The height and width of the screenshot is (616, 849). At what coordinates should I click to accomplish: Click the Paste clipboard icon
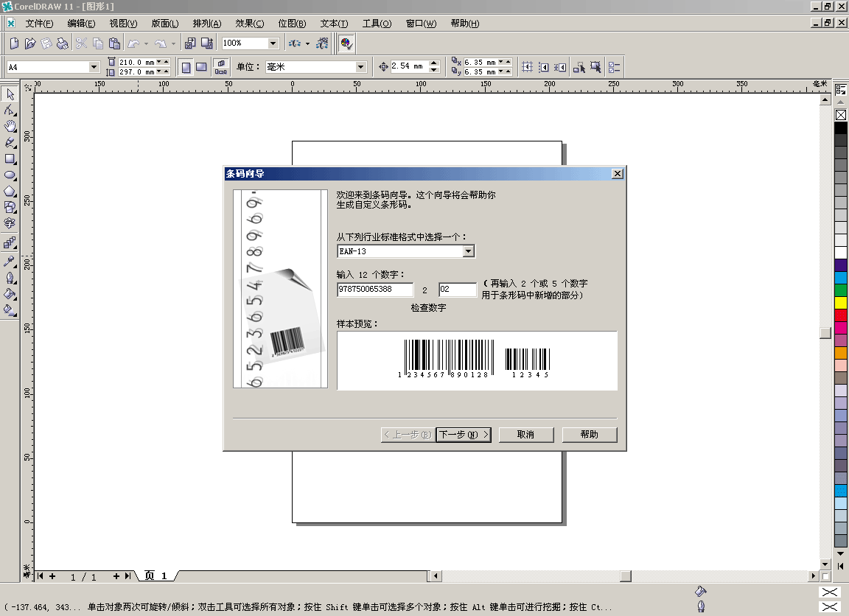(x=114, y=43)
